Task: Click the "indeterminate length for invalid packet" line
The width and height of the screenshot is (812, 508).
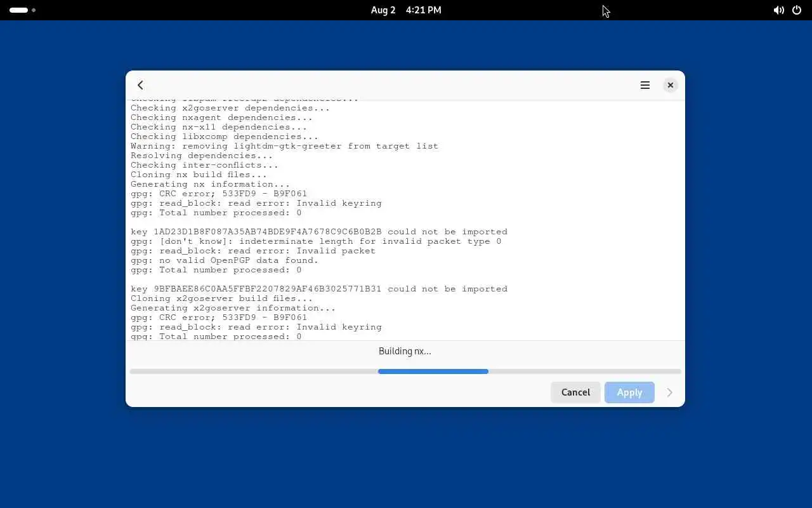Action: [316, 241]
